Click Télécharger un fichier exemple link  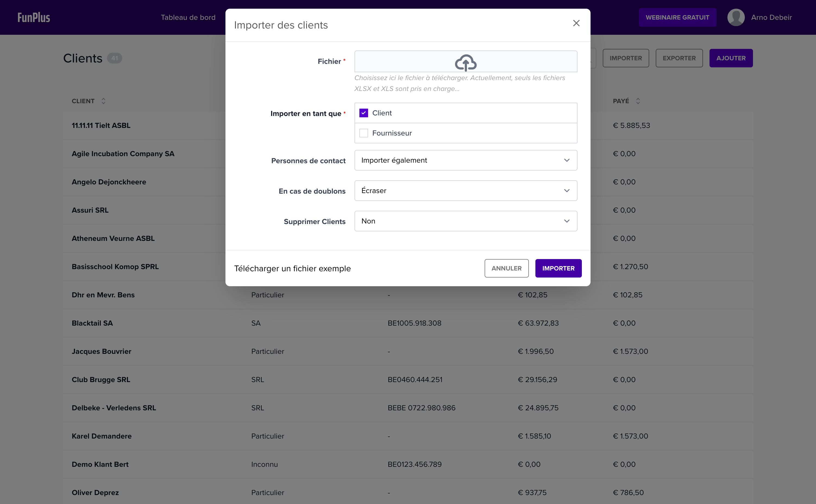tap(292, 269)
